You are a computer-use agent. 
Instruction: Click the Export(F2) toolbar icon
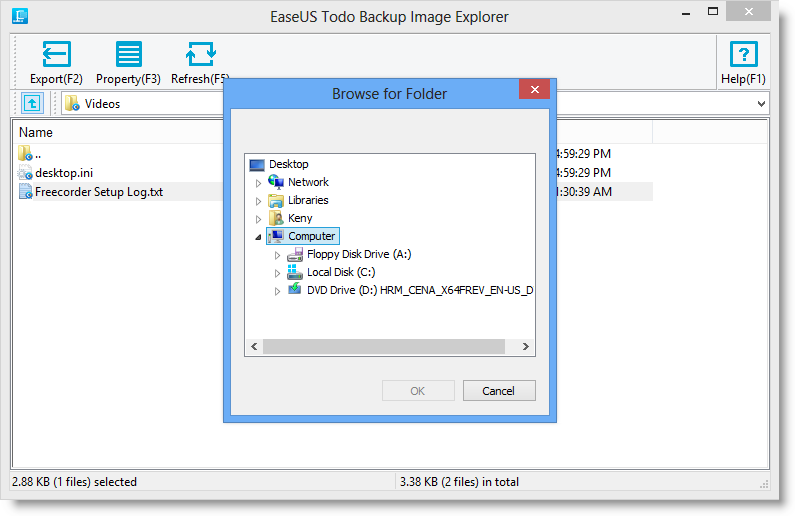point(56,54)
